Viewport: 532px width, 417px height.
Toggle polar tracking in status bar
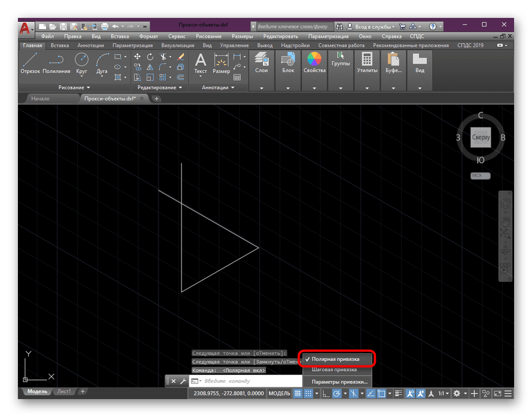(x=337, y=393)
